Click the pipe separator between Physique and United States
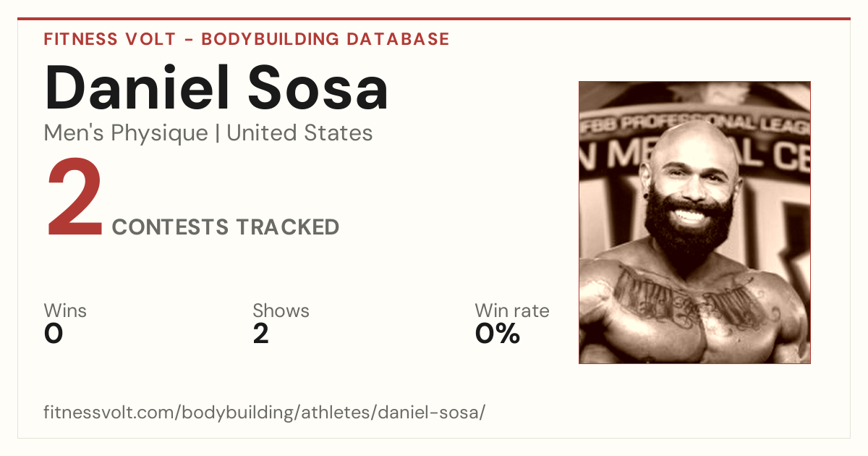Image resolution: width=868 pixels, height=456 pixels. [x=217, y=133]
